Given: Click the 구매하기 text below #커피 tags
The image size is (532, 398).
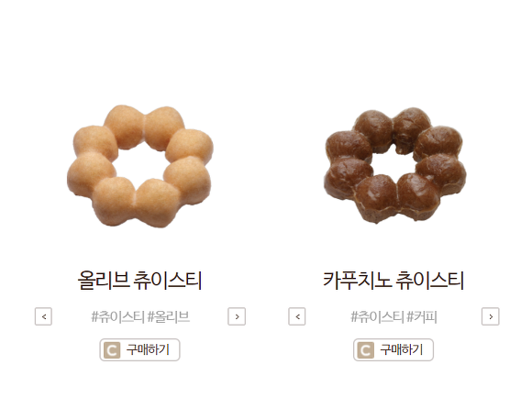Looking at the screenshot, I should pyautogui.click(x=402, y=349).
